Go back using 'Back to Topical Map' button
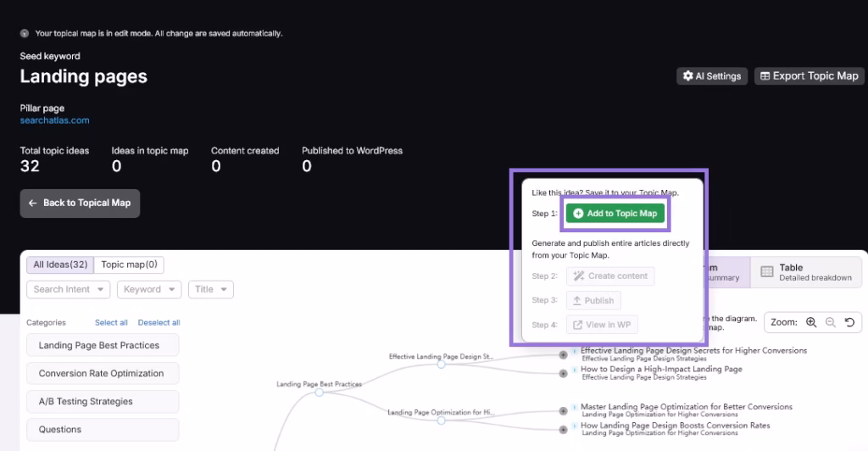Image resolution: width=868 pixels, height=451 pixels. (80, 203)
